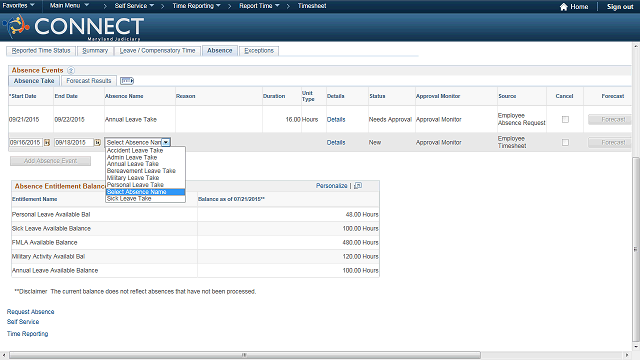Click the vertical scrollbar thumb
The width and height of the screenshot is (640, 360).
(636, 249)
